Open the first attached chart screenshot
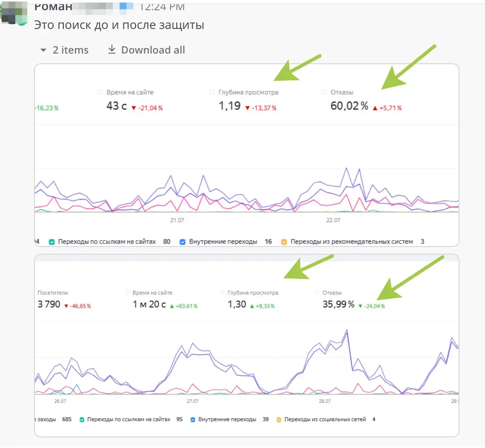 click(246, 155)
